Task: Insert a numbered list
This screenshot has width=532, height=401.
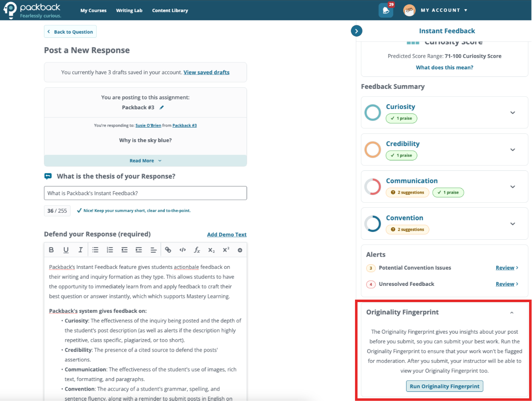Action: pyautogui.click(x=110, y=250)
